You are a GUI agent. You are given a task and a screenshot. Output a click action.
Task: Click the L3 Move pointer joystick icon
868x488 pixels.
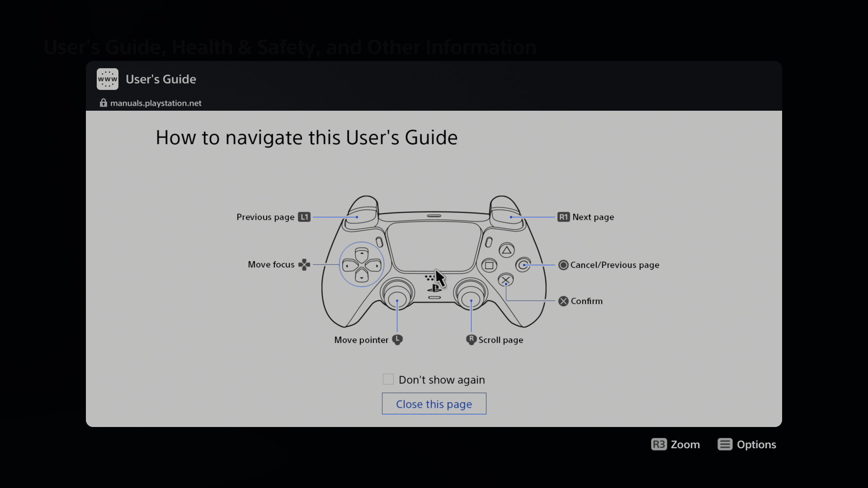pos(398,340)
